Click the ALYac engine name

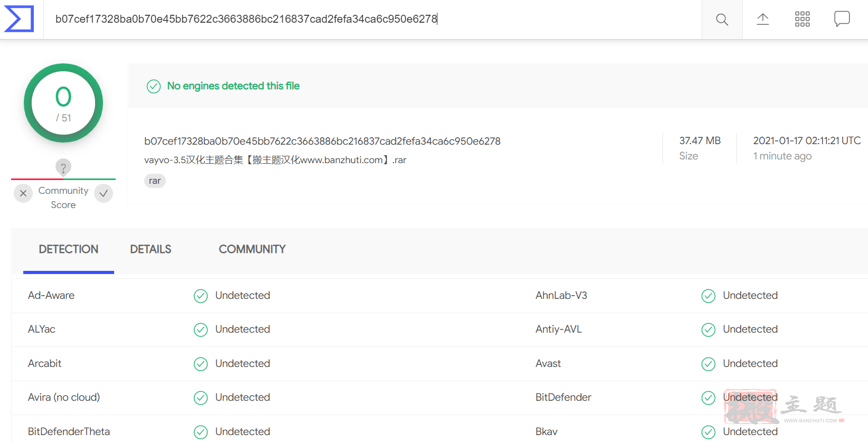point(42,329)
